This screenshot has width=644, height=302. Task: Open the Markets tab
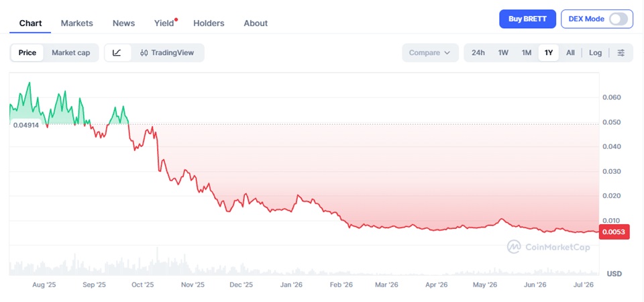pyautogui.click(x=76, y=23)
